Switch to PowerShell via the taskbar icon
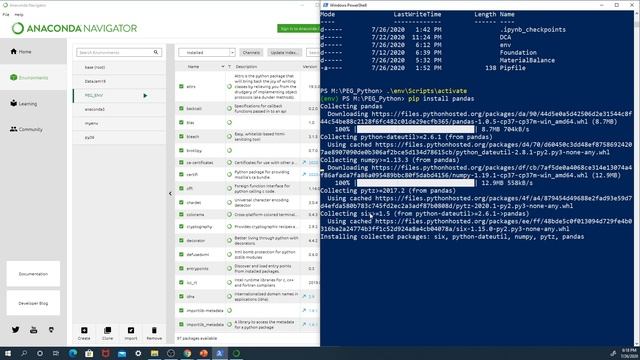The width and height of the screenshot is (640, 360). [220, 353]
